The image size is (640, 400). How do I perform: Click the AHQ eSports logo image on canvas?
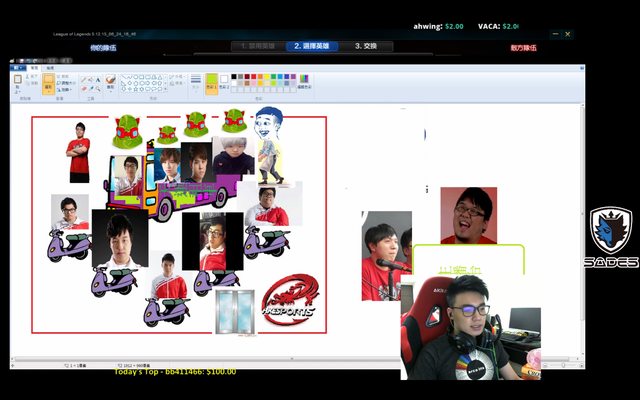(288, 298)
